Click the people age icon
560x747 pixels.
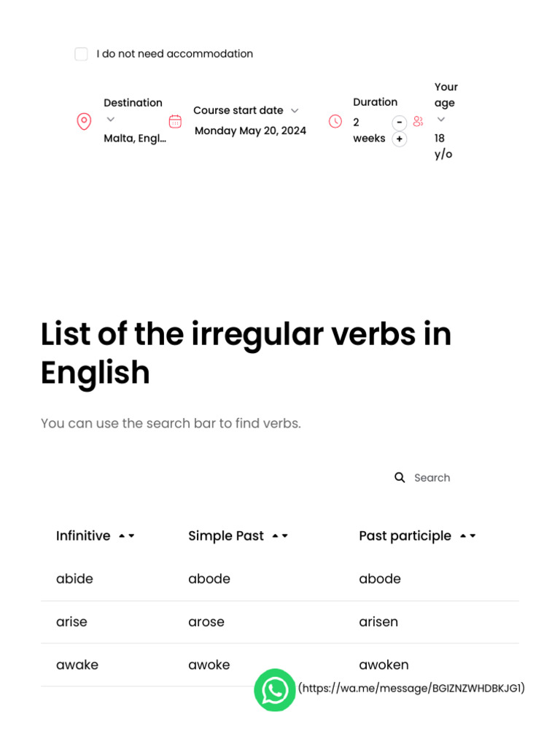418,121
